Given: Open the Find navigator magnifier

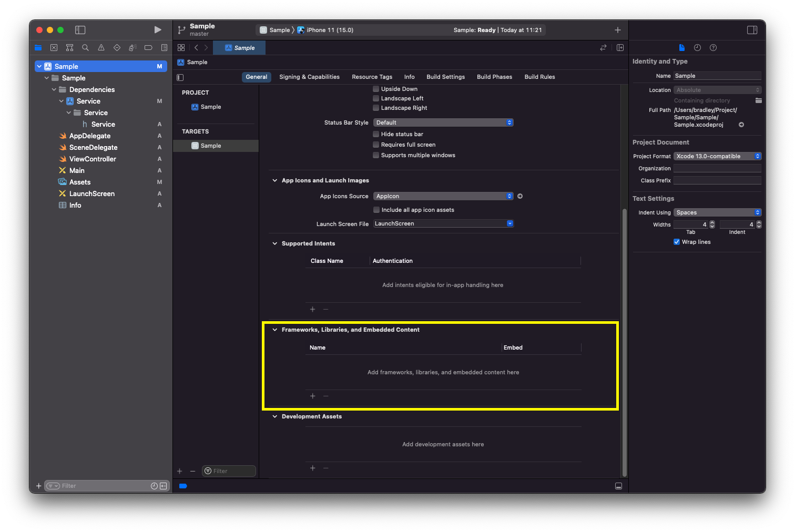Looking at the screenshot, I should [85, 48].
